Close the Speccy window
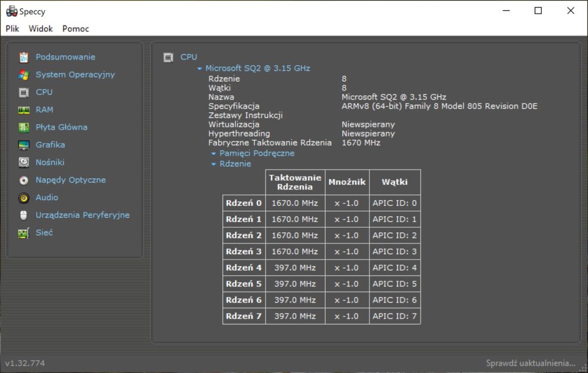Viewport: 588px width, 373px height. [571, 11]
